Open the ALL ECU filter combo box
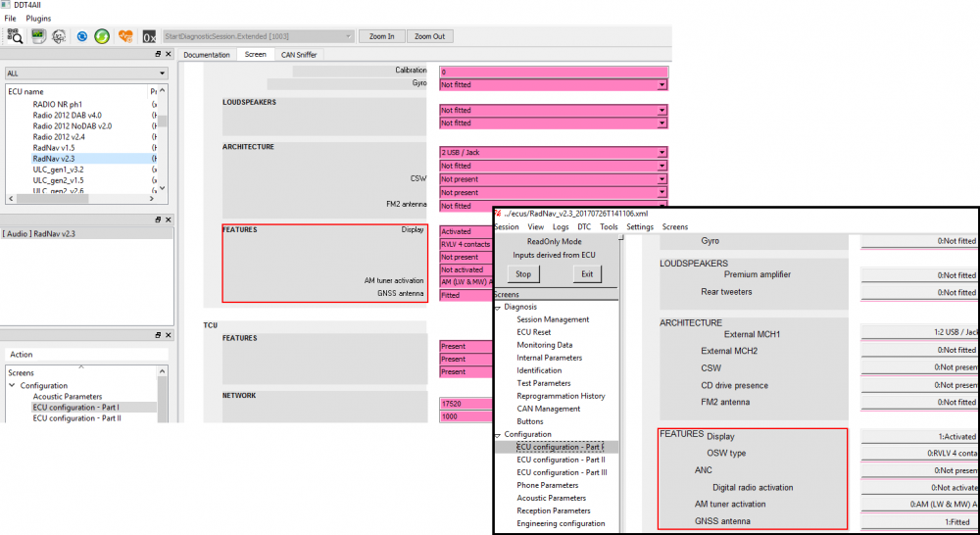This screenshot has height=535, width=980. [x=86, y=73]
